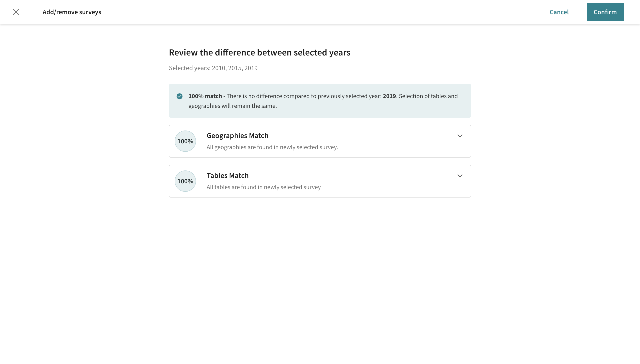Screen dimensions: 640x364
Task: Confirm the survey selection
Action: [x=605, y=12]
